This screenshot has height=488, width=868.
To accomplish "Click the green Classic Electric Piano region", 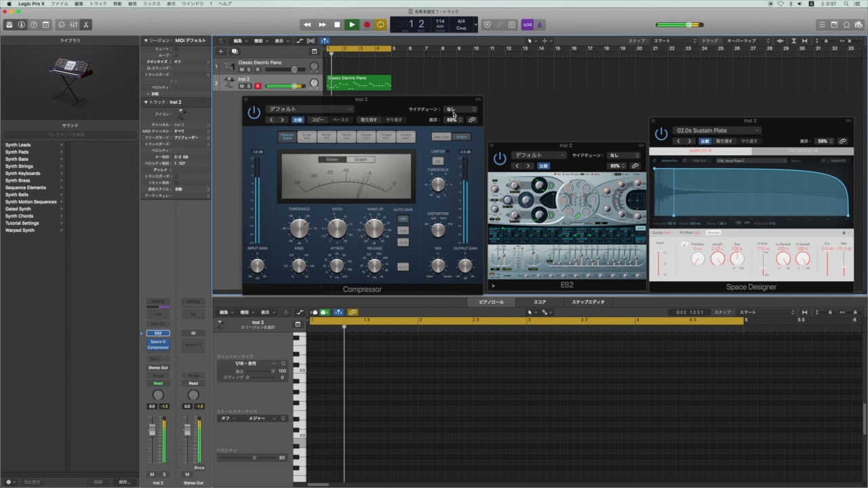I will (359, 82).
